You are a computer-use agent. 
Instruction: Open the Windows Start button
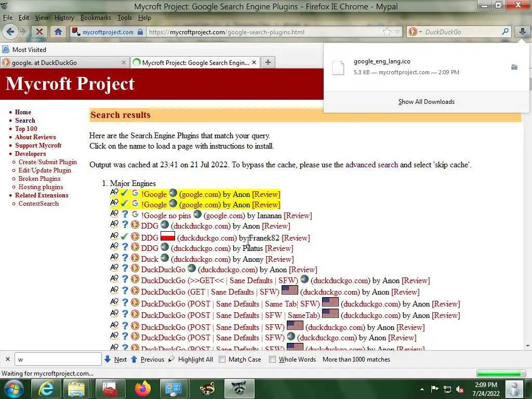[14, 389]
